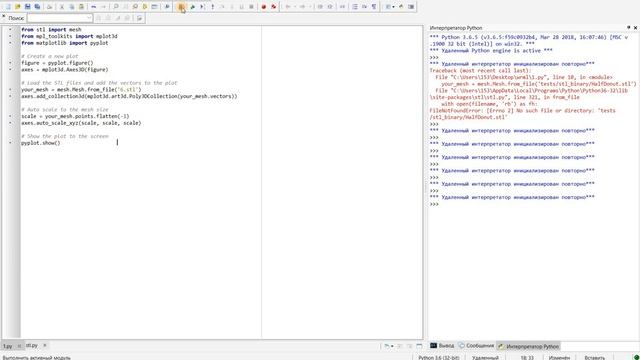Click the last interpreter prompt >>>
Screen dimensions: 640x360
[434, 204]
